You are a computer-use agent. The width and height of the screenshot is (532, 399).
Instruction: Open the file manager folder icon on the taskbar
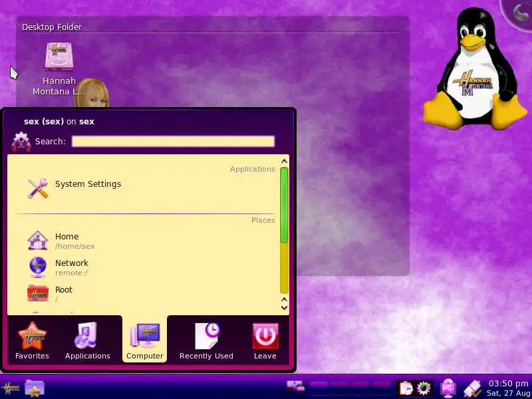[35, 388]
